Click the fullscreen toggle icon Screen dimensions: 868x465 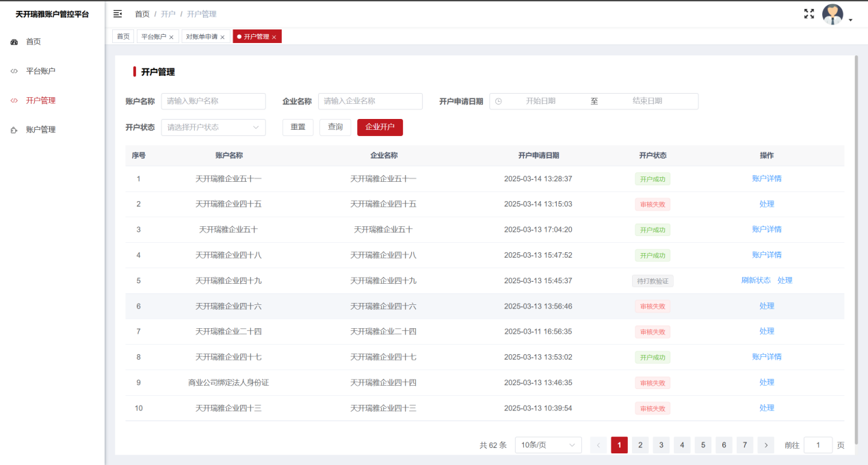click(809, 14)
